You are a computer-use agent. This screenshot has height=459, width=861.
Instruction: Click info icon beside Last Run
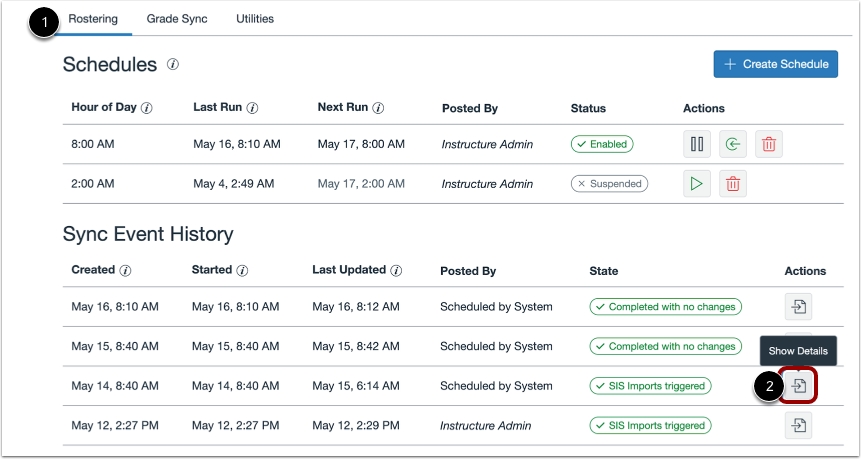click(x=252, y=108)
